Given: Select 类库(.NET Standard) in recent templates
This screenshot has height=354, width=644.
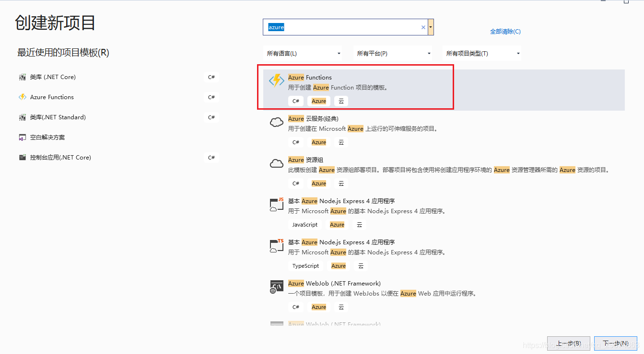Looking at the screenshot, I should 58,117.
